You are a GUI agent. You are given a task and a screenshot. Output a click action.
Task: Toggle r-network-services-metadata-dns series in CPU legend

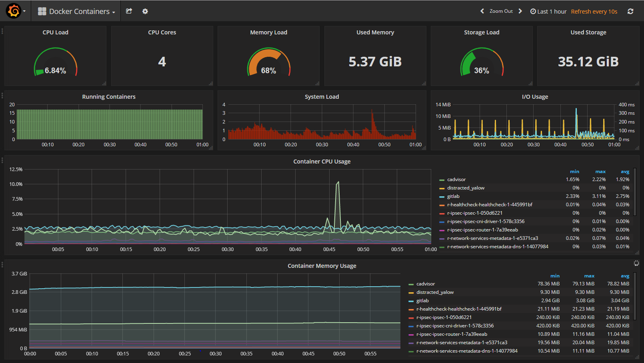point(498,247)
